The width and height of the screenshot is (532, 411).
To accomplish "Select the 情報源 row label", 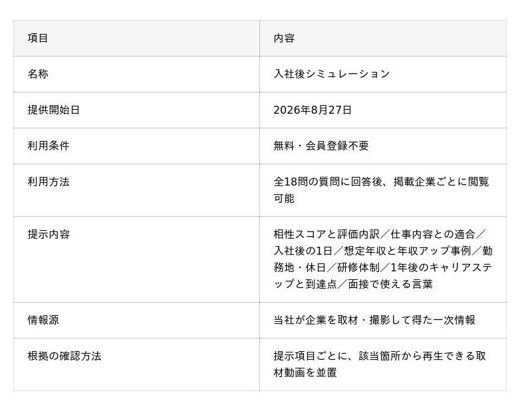I will click(x=43, y=320).
